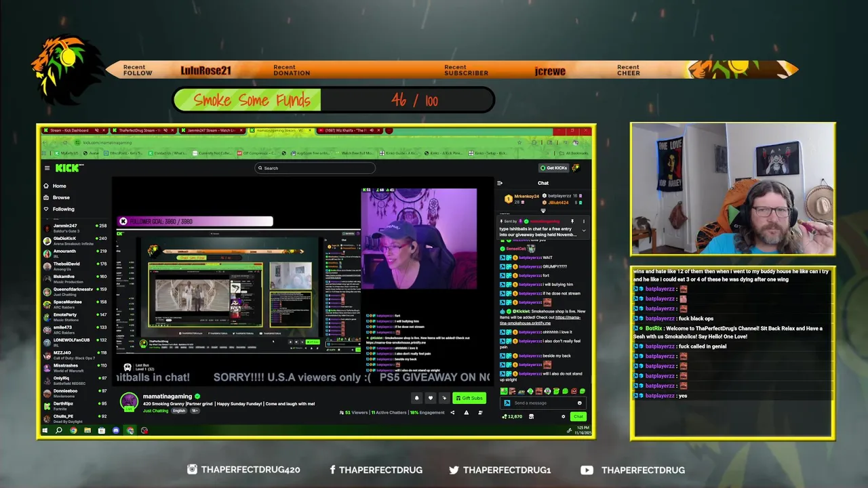The image size is (868, 488).
Task: Toggle notifications bell for mamatinagaming
Action: click(x=416, y=398)
